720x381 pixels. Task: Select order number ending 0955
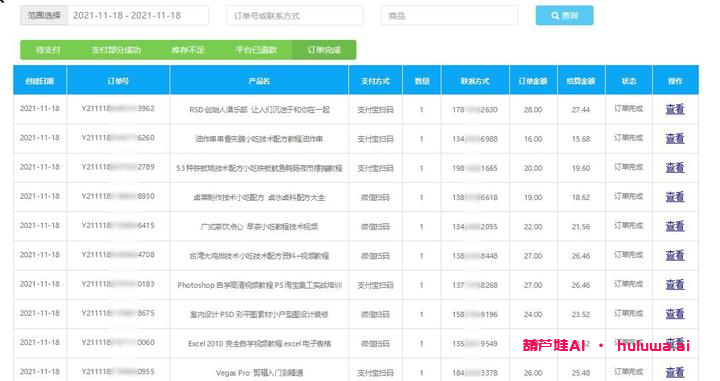point(118,372)
